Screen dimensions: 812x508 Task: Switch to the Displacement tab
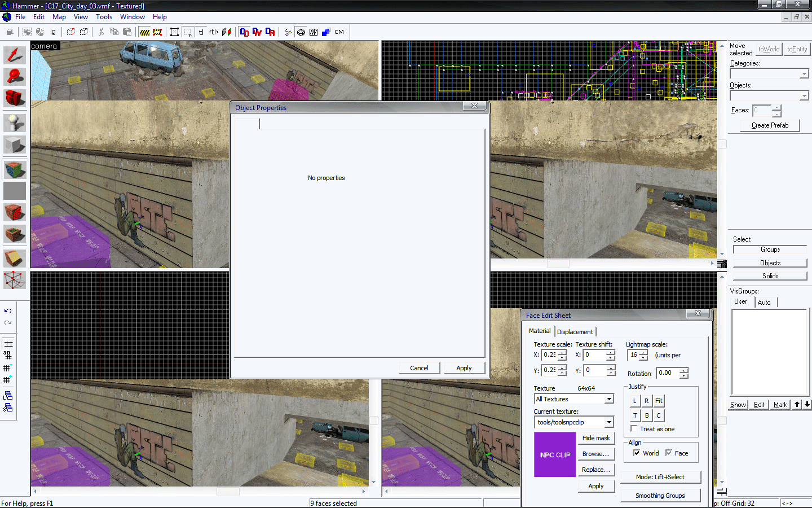click(x=575, y=332)
